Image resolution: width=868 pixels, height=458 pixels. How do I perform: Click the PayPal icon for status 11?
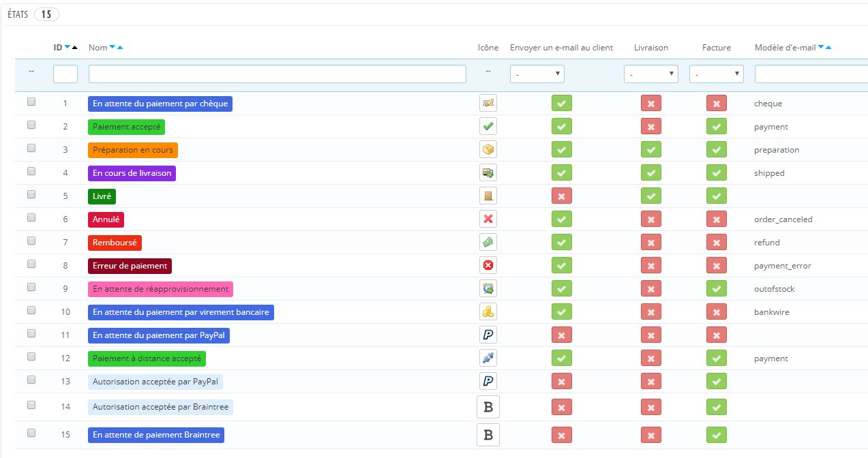tap(488, 335)
